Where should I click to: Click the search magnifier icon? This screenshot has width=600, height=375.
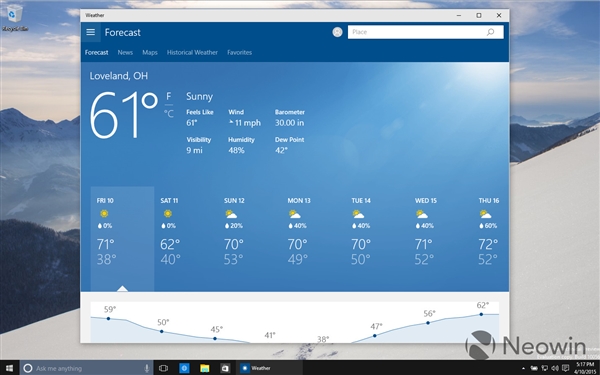coord(490,32)
